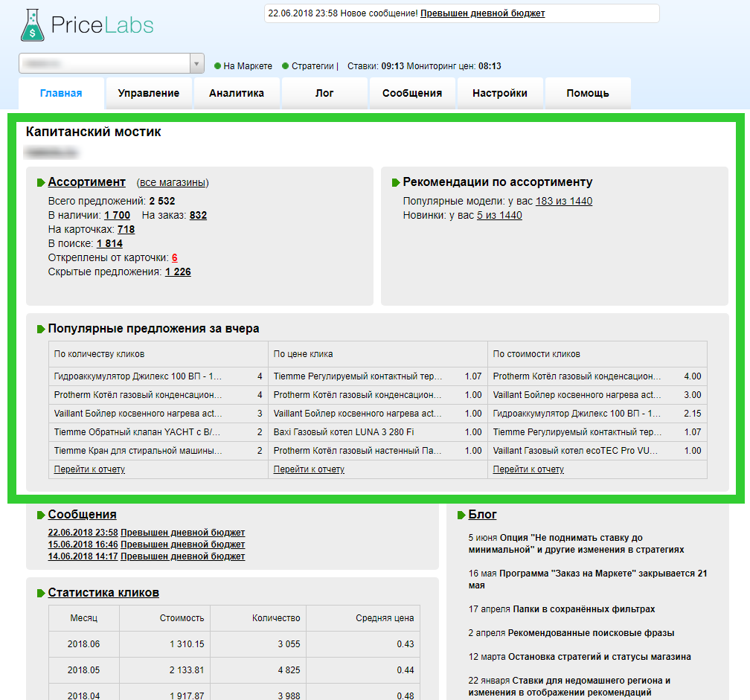Open popular models link 183 из 1440
The width and height of the screenshot is (750, 700).
(564, 202)
